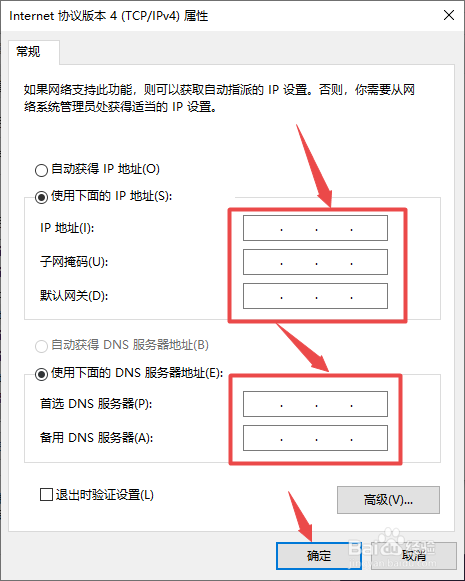Select 自动获得 IP 地址 radio button
This screenshot has width=465, height=581.
tap(41, 170)
